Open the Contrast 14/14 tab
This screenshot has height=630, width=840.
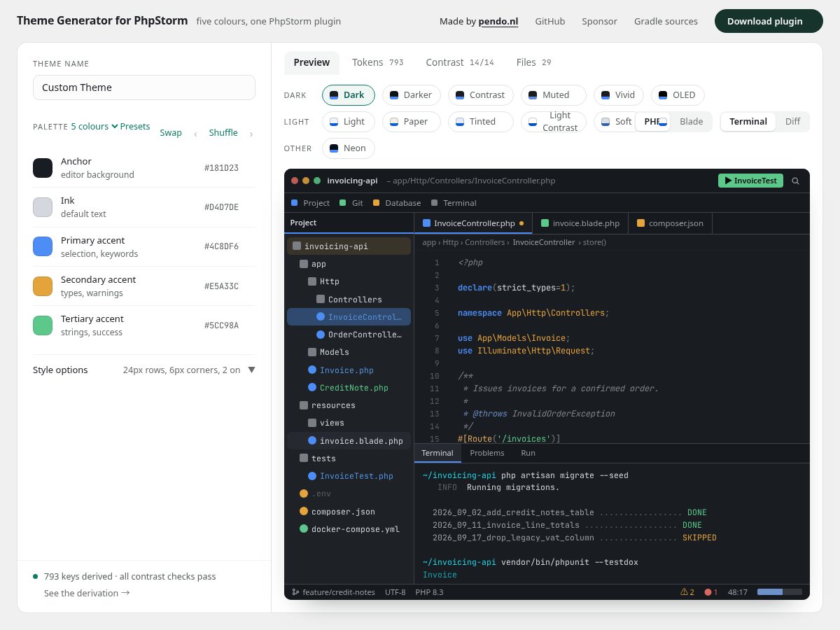pos(460,62)
